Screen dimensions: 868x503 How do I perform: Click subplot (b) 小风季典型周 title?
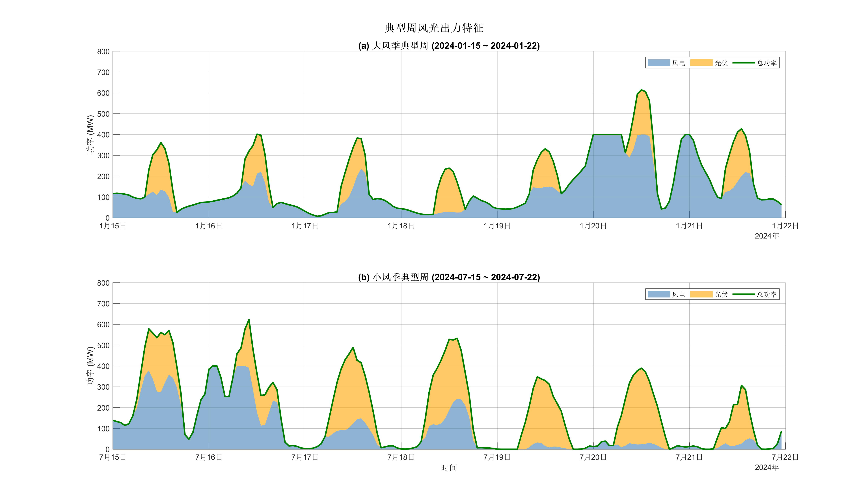coord(449,277)
